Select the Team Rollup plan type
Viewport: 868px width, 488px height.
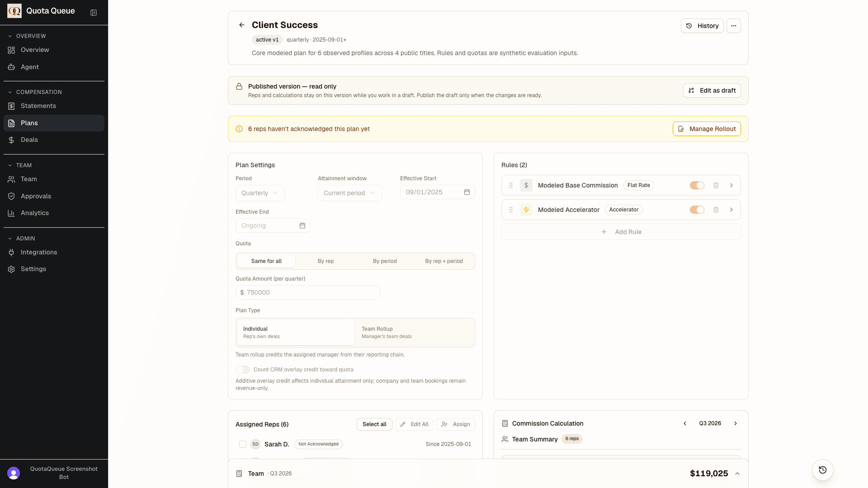pos(414,333)
